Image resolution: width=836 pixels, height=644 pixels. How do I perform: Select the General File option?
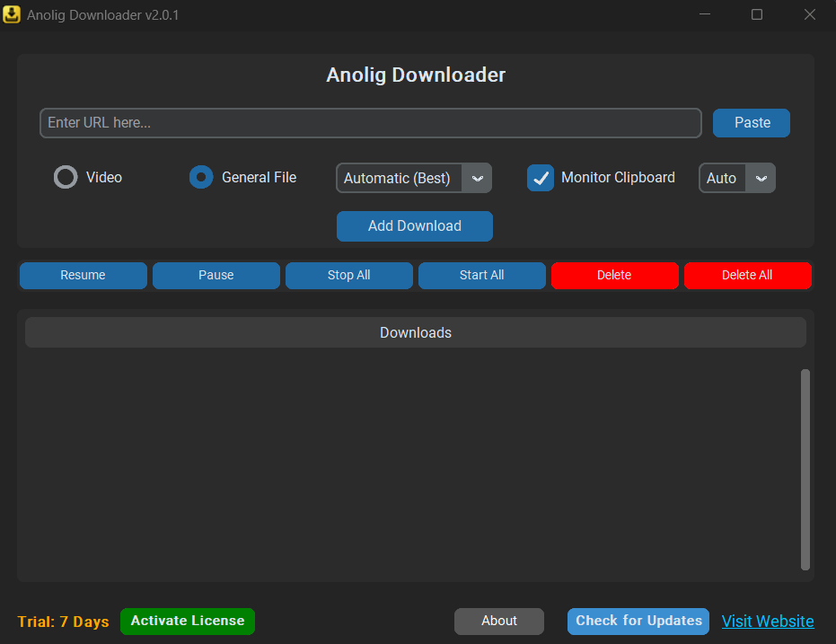[x=200, y=177]
